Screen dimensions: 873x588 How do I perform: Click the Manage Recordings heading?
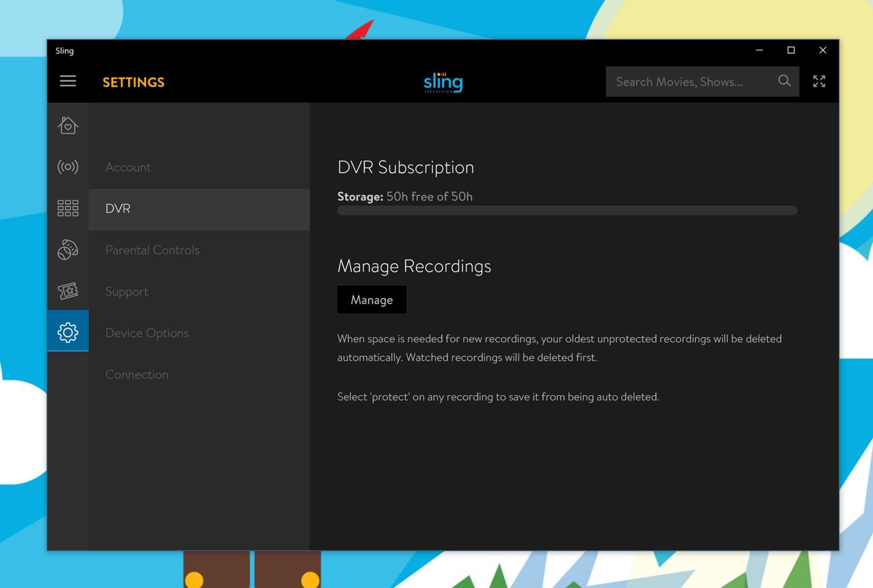[x=414, y=266]
